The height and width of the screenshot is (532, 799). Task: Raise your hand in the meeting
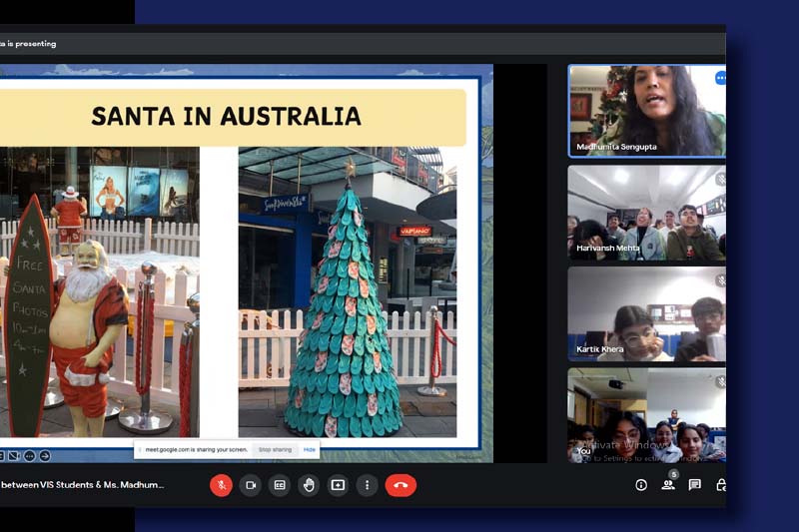click(309, 485)
